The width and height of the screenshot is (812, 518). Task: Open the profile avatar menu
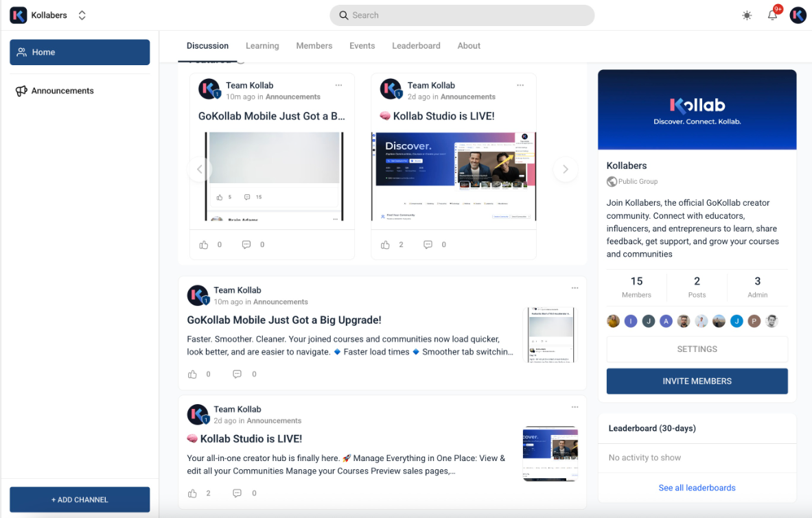pyautogui.click(x=798, y=15)
